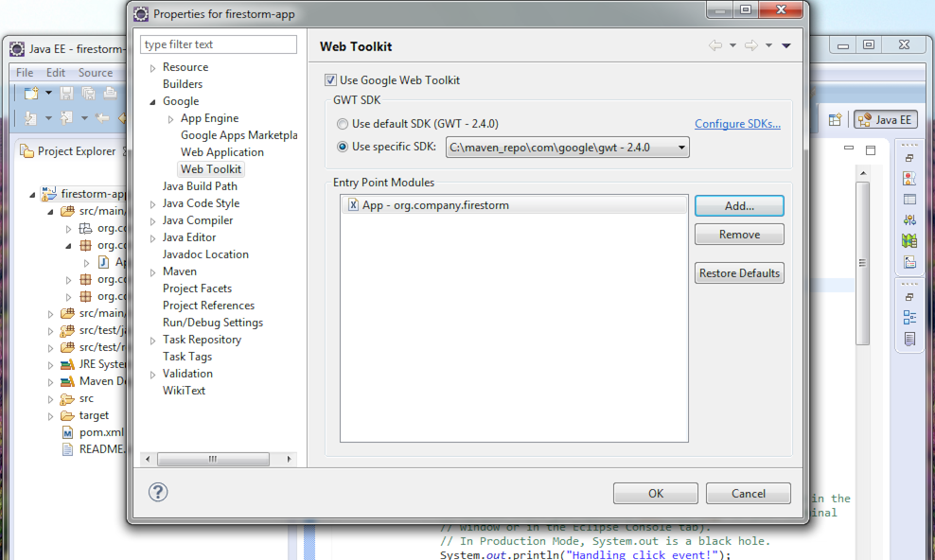Viewport: 935px width, 560px height.
Task: Select Use specific SDK radio button
Action: 343,147
